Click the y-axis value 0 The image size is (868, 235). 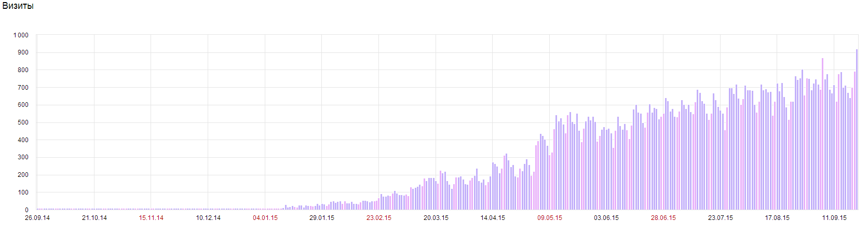click(26, 210)
